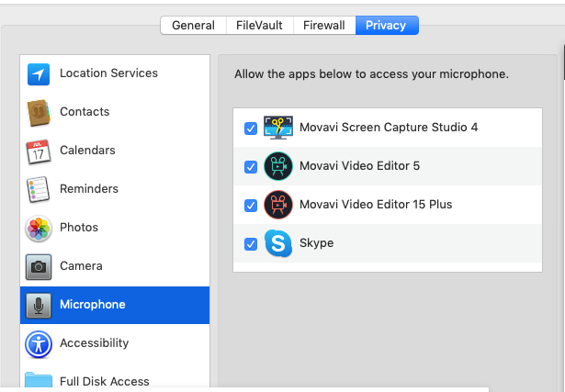Switch to the General tab
This screenshot has height=392, width=565.
pos(194,25)
